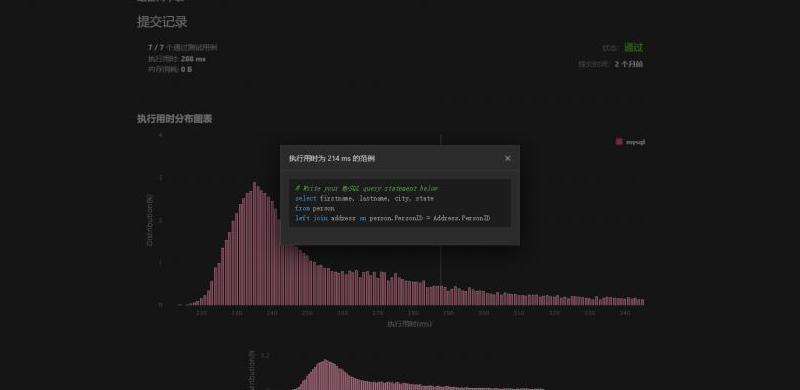
Task: Click the select keyword in code sample
Action: coord(306,199)
